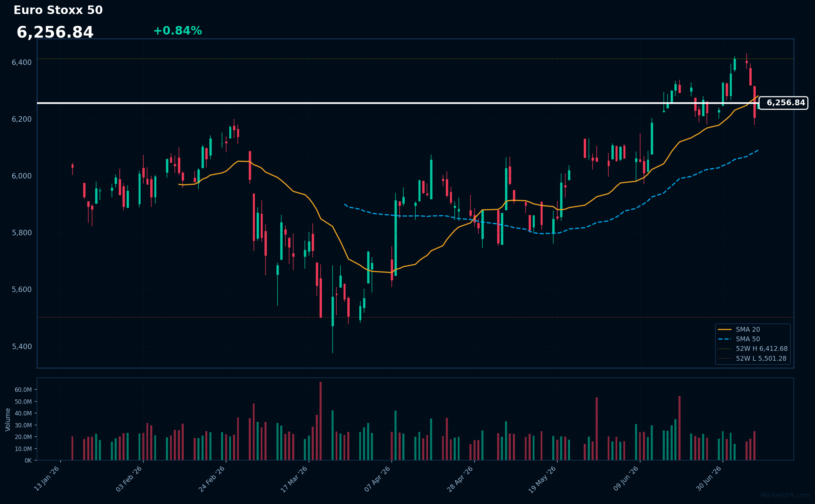Click the 13 Jan '26 date label
The height and width of the screenshot is (504, 815).
(x=47, y=479)
